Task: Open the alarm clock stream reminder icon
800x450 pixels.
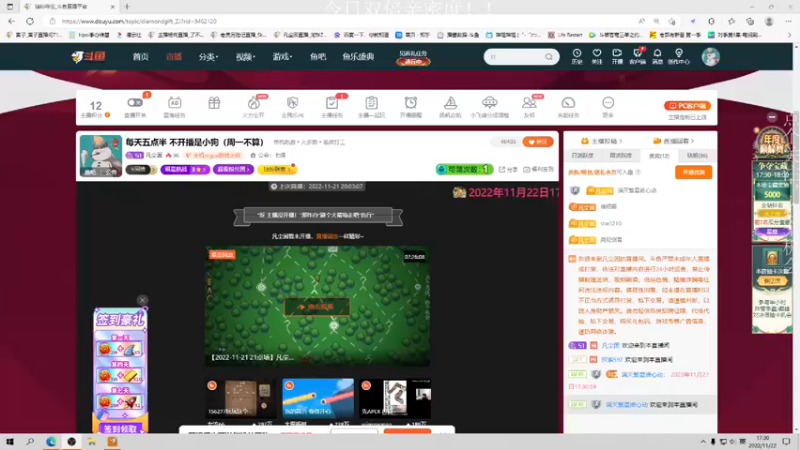Action: pos(411,107)
